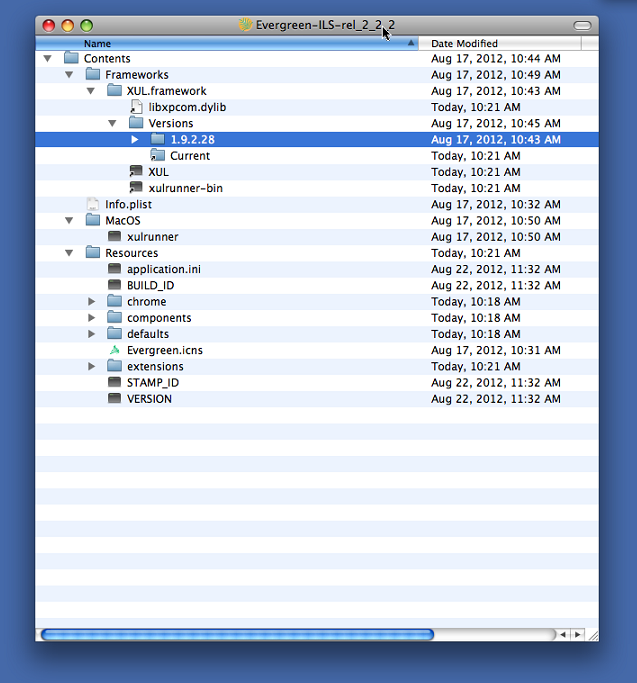Expand the 1.9.2.28 folder
Screen dimensions: 637x683
[x=135, y=140]
